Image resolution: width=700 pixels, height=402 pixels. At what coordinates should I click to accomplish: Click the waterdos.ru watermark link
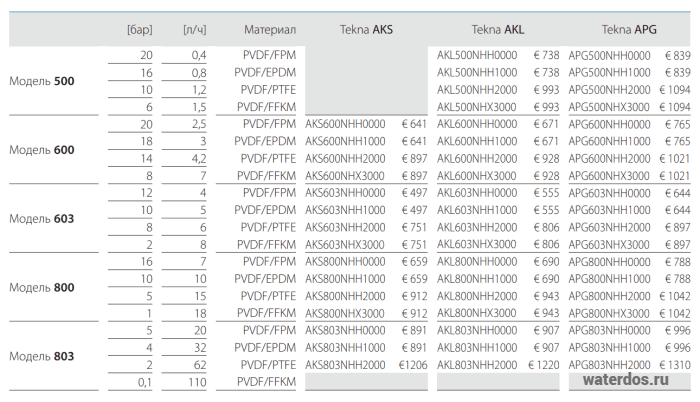pos(625,380)
